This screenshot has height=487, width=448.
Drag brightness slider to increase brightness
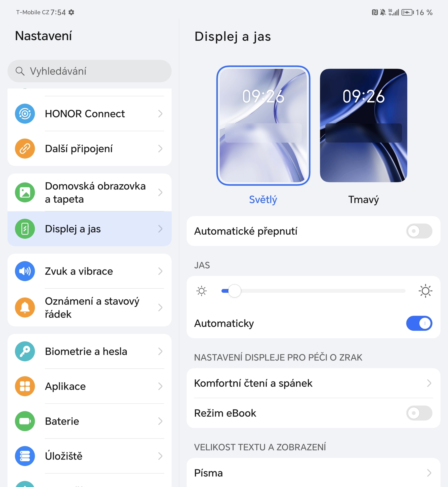[x=339, y=291]
